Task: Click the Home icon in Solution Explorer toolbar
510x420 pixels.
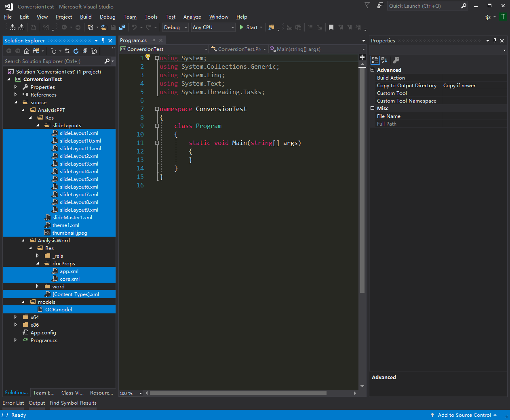Action: 27,51
